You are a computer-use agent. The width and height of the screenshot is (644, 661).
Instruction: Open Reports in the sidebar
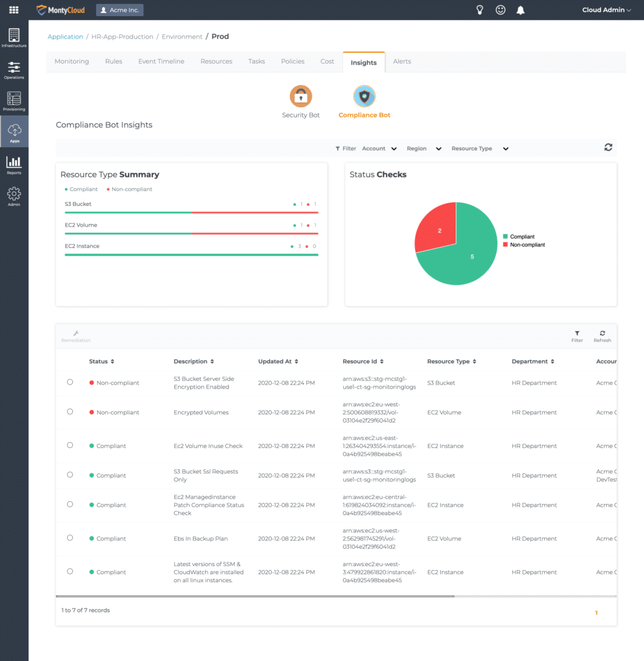point(14,165)
